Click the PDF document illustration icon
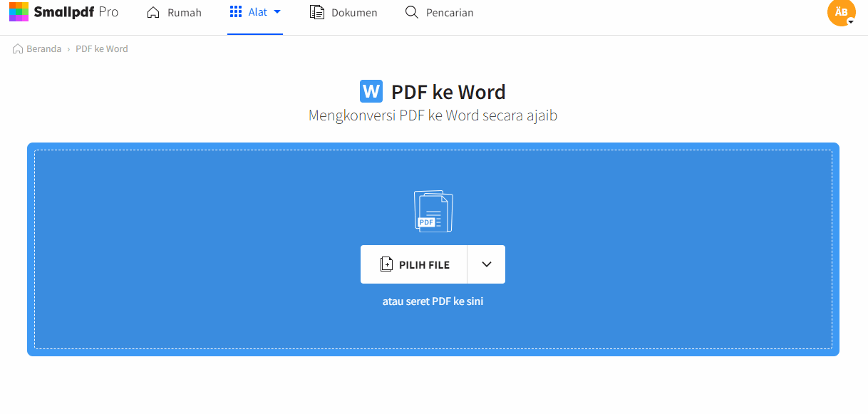868x414 pixels. (433, 211)
